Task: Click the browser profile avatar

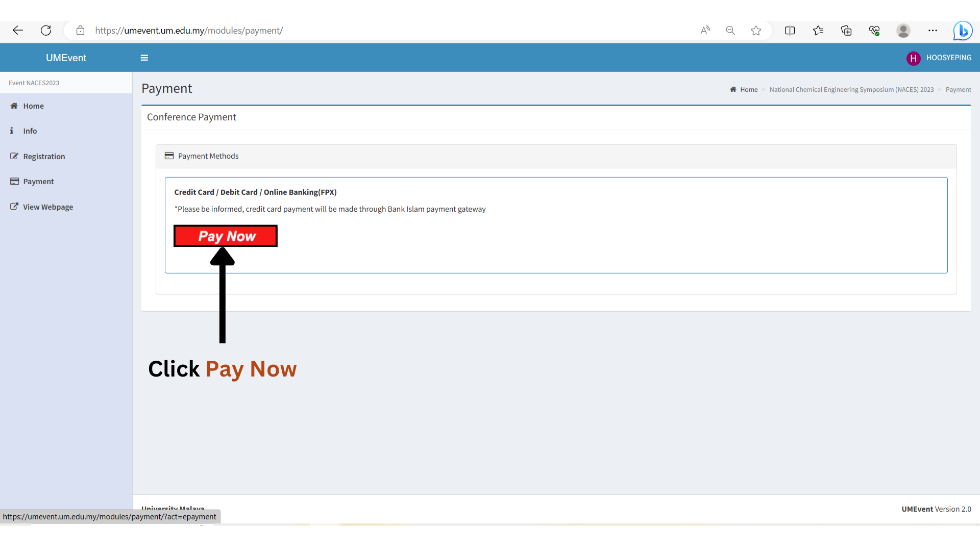Action: [x=903, y=31]
